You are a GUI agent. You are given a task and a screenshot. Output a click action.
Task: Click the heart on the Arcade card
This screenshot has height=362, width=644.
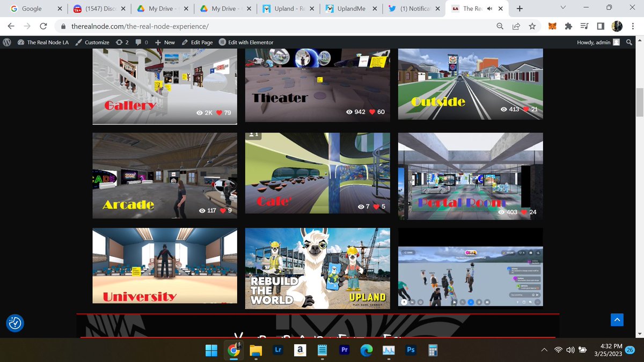coord(222,210)
